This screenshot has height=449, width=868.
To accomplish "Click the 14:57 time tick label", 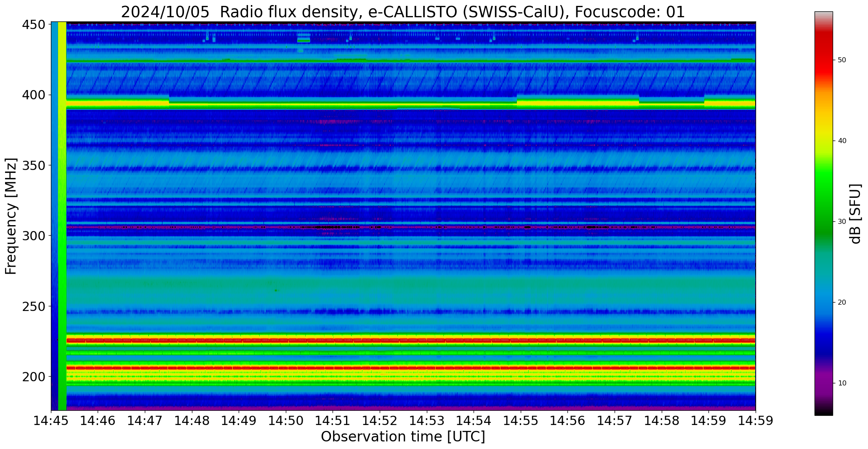I will point(615,420).
